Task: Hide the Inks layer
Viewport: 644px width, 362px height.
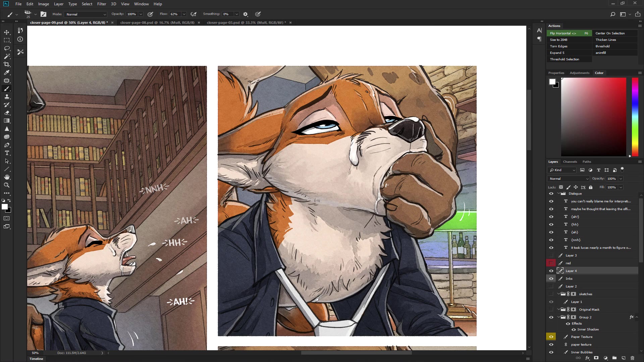Action: (x=551, y=279)
